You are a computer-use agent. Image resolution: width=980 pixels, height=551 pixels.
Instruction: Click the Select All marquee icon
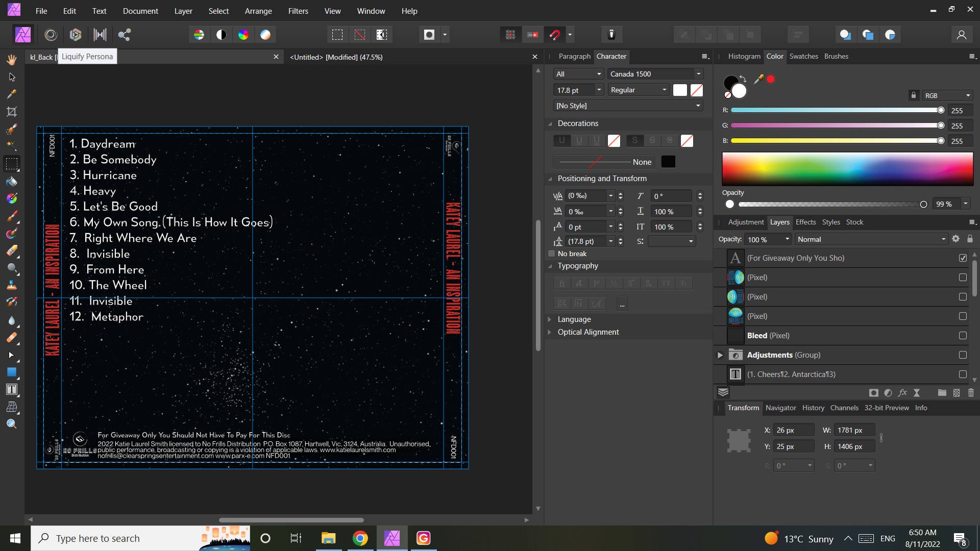(337, 35)
